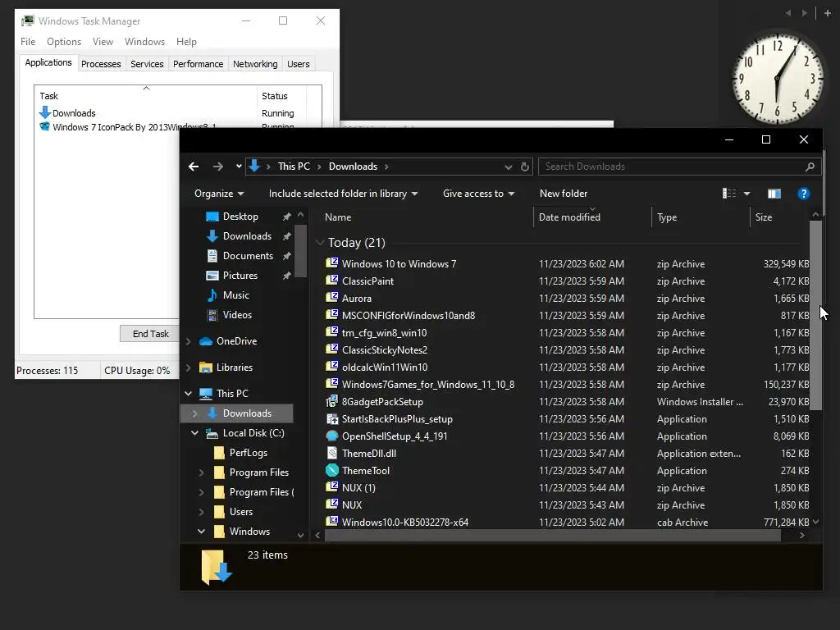The image size is (840, 630).
Task: Open the Options menu in Task Manager
Action: pyautogui.click(x=64, y=42)
